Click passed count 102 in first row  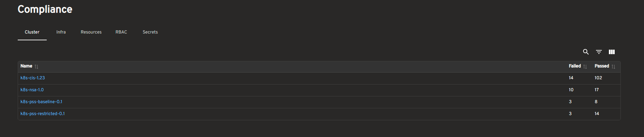(x=598, y=78)
